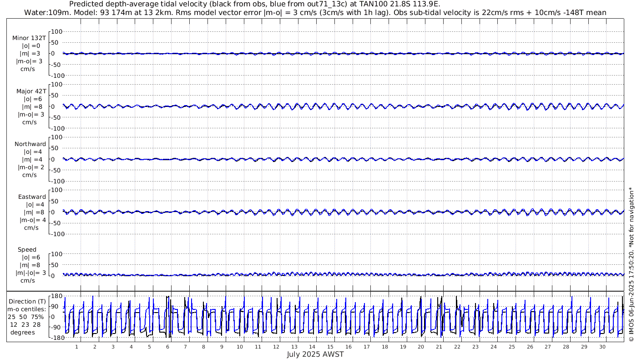637x364 pixels.
Task: Click the 'Direction (T)' label
Action: point(27,301)
